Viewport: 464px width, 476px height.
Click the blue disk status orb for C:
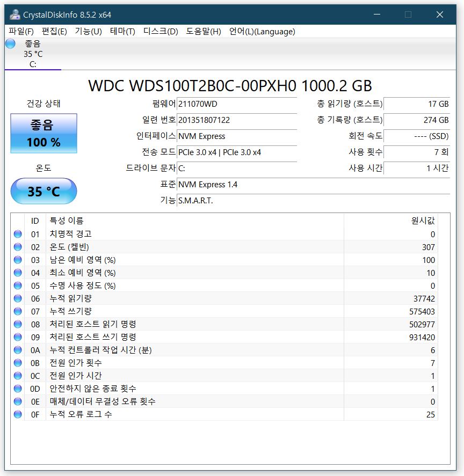coord(10,43)
